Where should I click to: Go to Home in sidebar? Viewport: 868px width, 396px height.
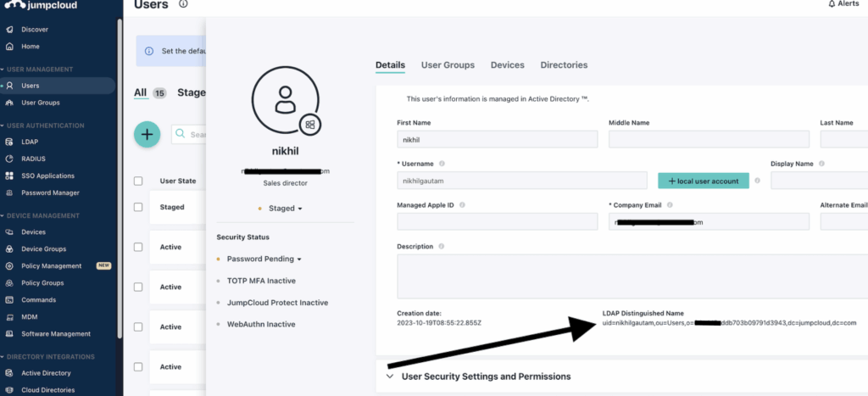point(30,47)
